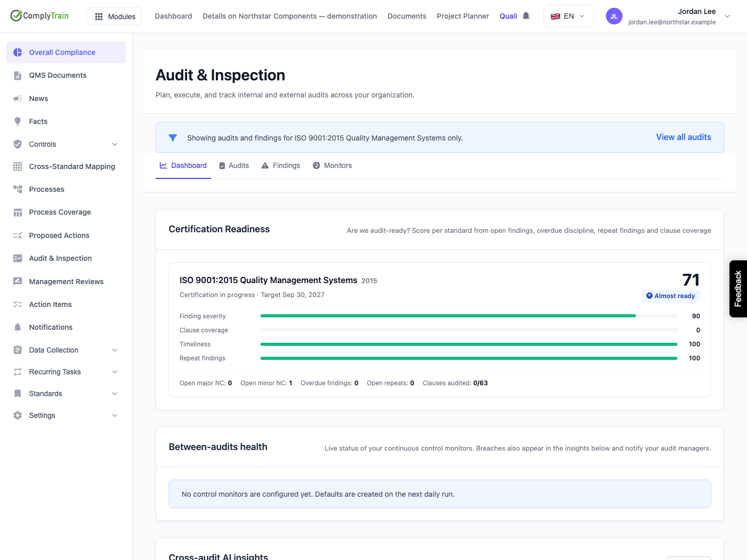This screenshot has height=560, width=747.
Task: Click the Cross-Standard Mapping grid icon
Action: click(x=18, y=166)
